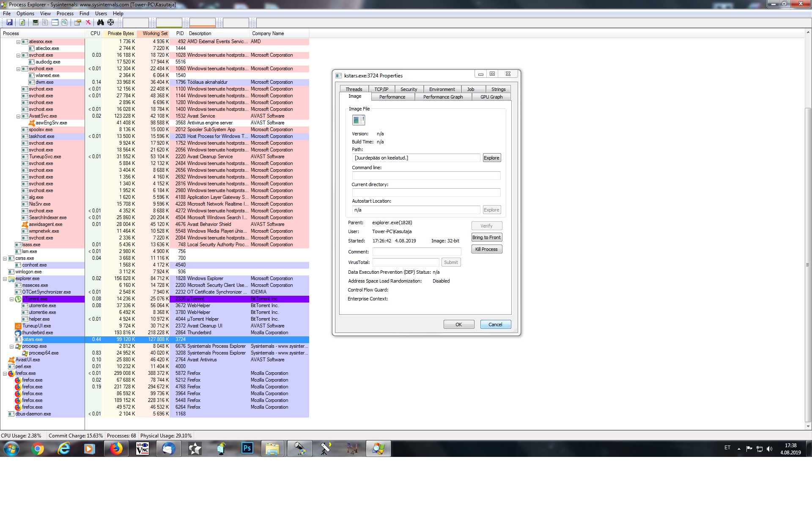This screenshot has width=812, height=506.
Task: Open Photoshop from the taskbar
Action: 247,448
